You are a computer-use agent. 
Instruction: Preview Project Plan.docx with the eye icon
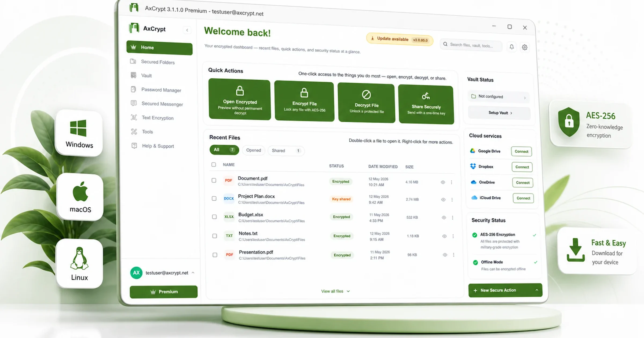[444, 200]
